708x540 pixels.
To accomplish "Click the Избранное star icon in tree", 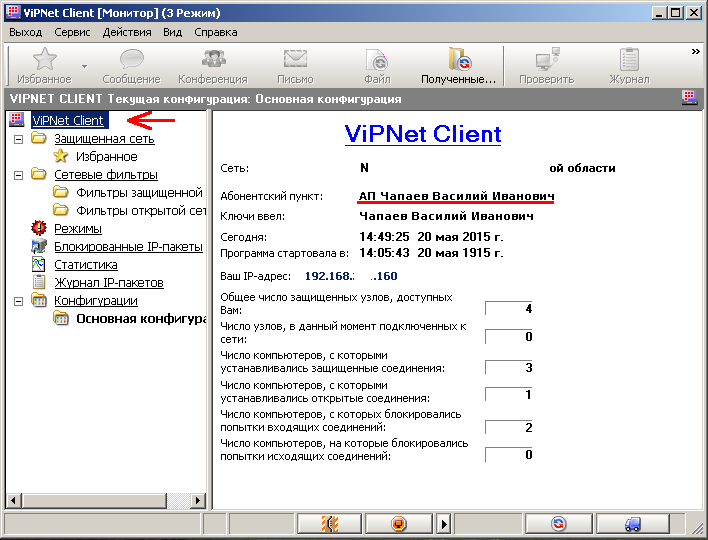I will (61, 156).
